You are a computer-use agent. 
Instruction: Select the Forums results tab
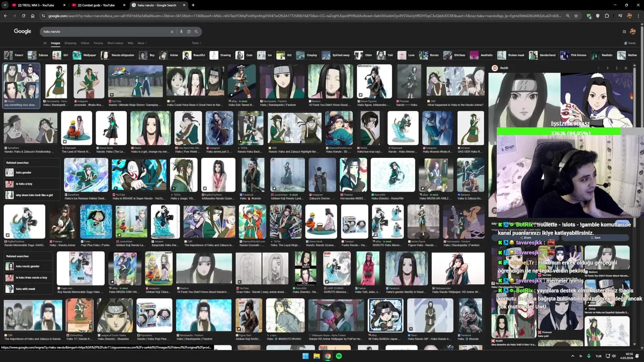pos(98,43)
